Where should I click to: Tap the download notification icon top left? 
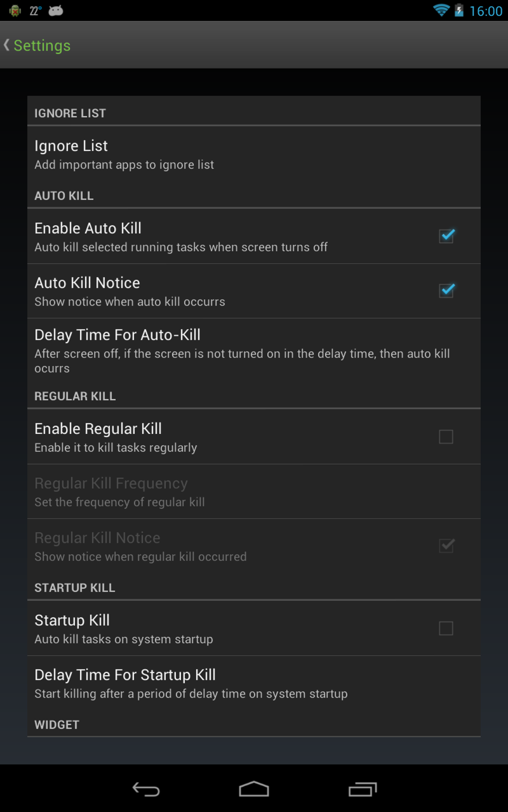pyautogui.click(x=15, y=9)
